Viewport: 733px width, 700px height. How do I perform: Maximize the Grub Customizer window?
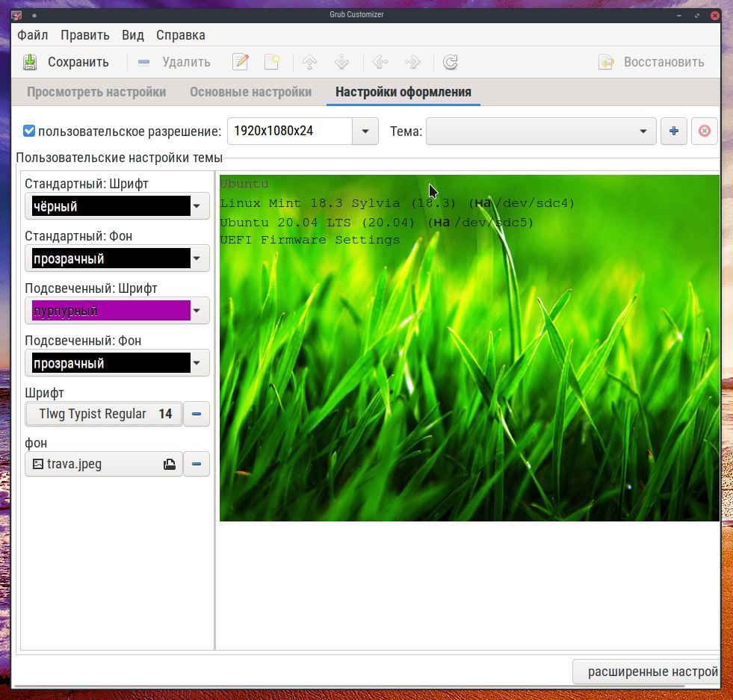coord(697,16)
